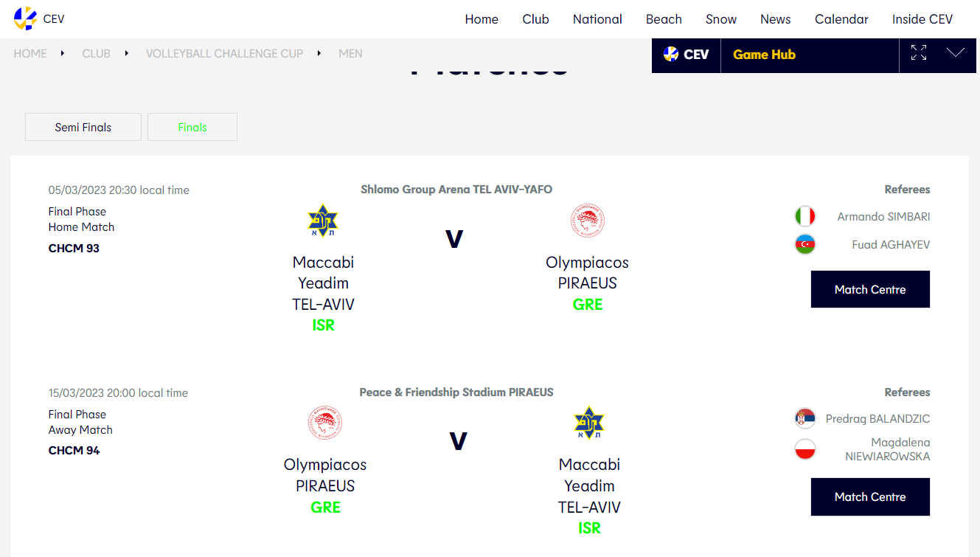The width and height of the screenshot is (980, 557).
Task: Open the Calendar menu item
Action: pyautogui.click(x=841, y=19)
